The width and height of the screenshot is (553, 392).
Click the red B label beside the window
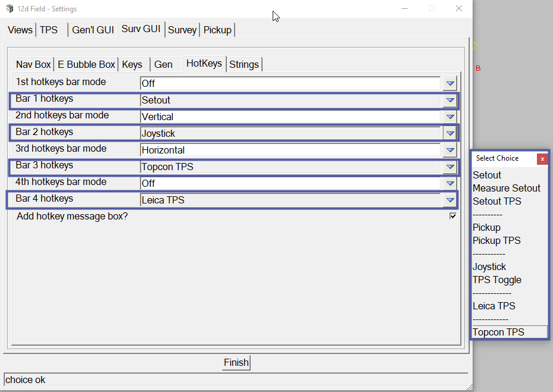(x=478, y=68)
